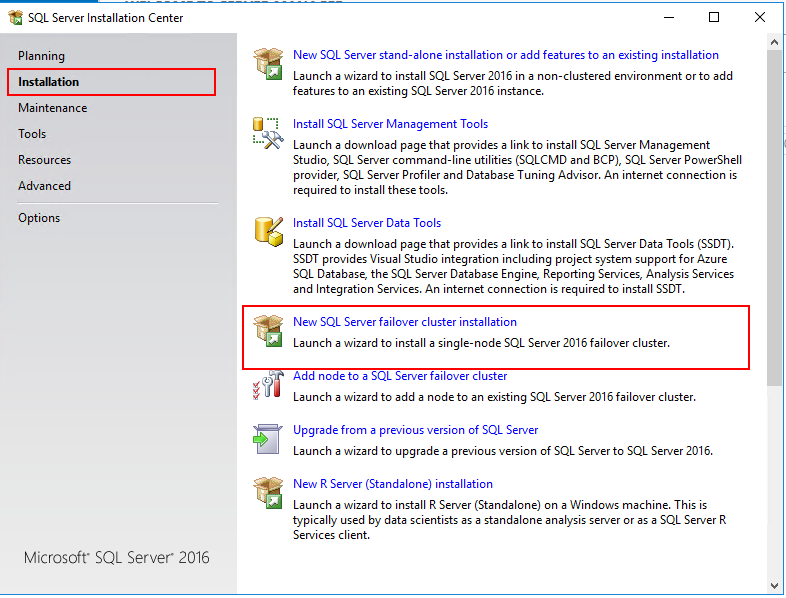Click the add node wizard description text
The image size is (786, 598).
[494, 397]
